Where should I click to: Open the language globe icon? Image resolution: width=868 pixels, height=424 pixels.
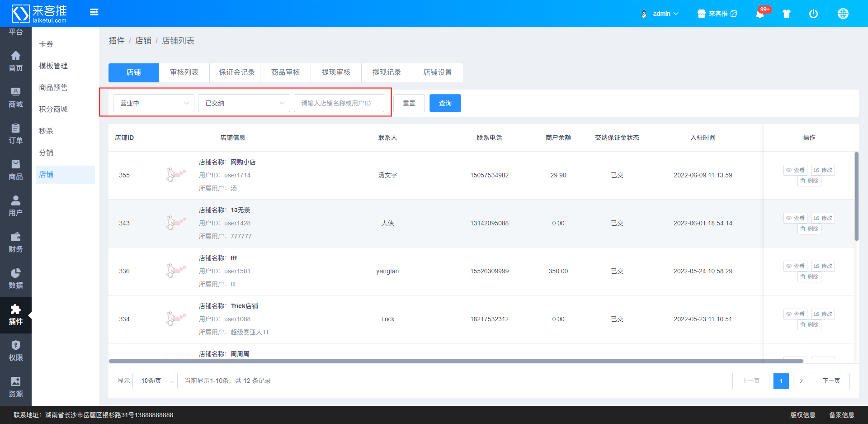tap(843, 14)
